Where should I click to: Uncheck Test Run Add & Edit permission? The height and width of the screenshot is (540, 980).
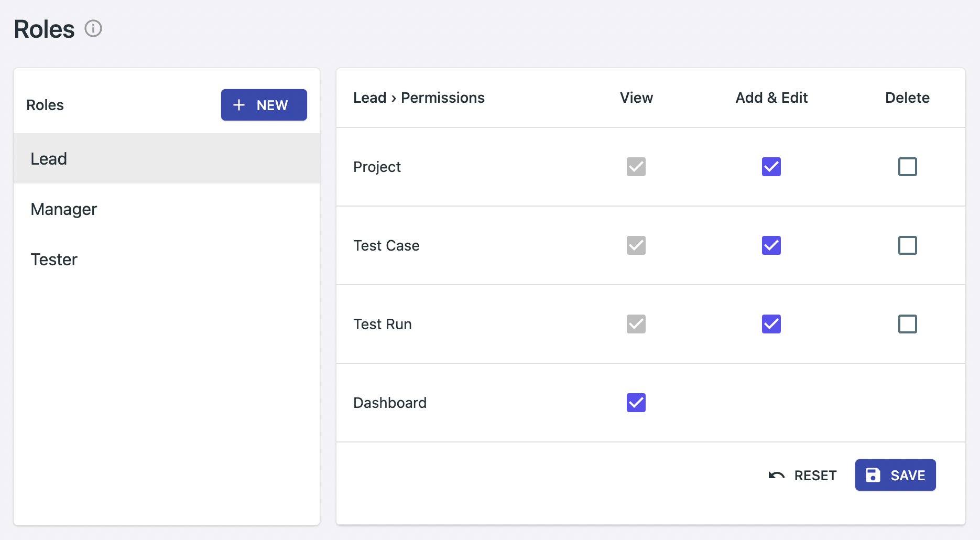[771, 324]
